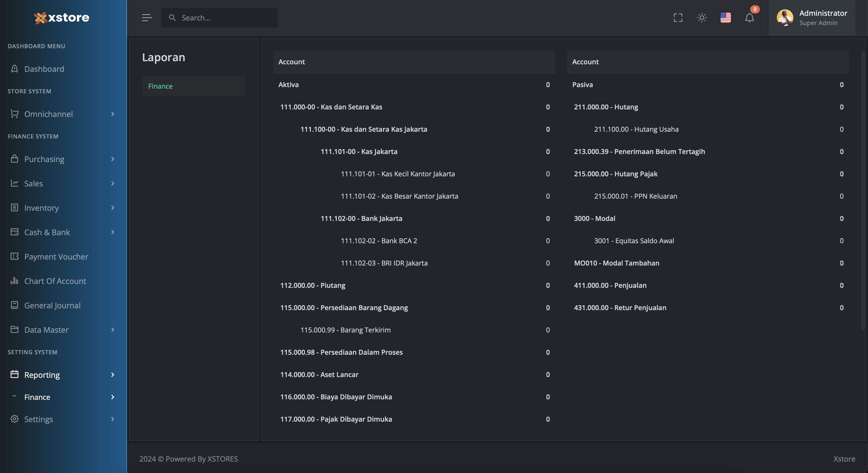Image resolution: width=868 pixels, height=473 pixels.
Task: Open notifications bell
Action: coord(749,18)
